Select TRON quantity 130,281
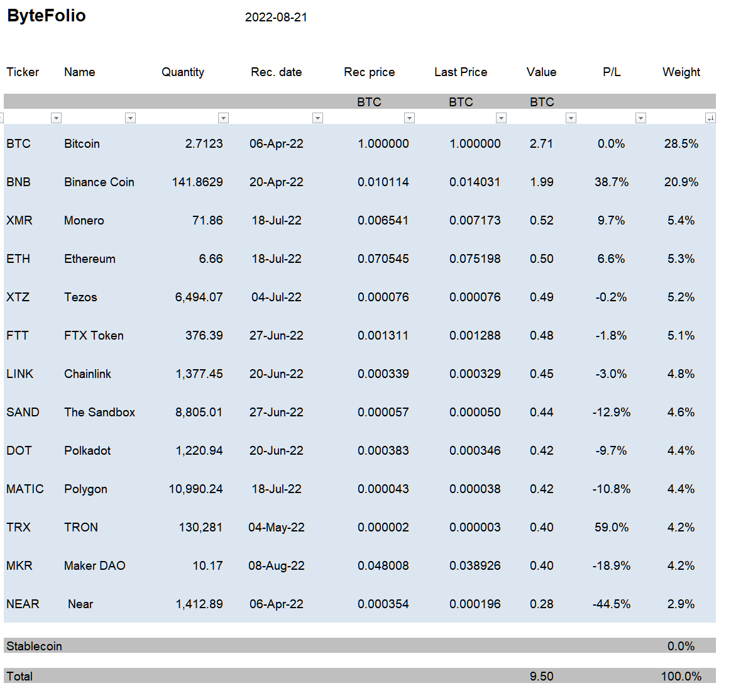731x700 pixels. click(201, 527)
